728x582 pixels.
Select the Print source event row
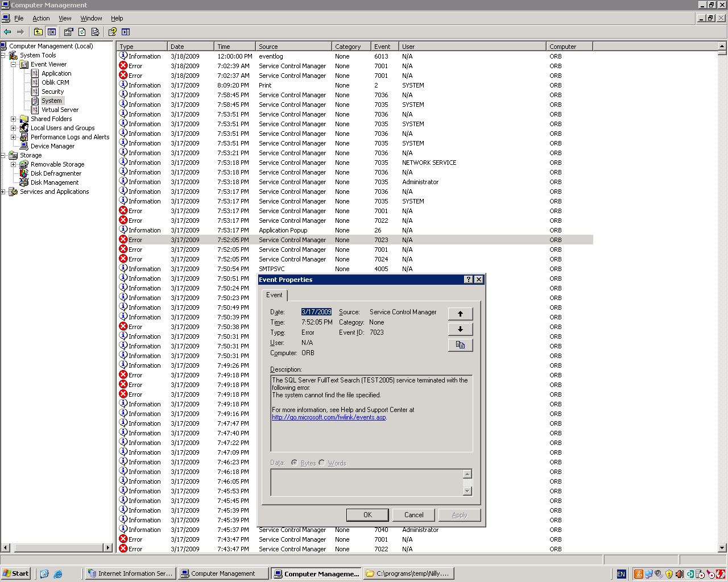355,85
